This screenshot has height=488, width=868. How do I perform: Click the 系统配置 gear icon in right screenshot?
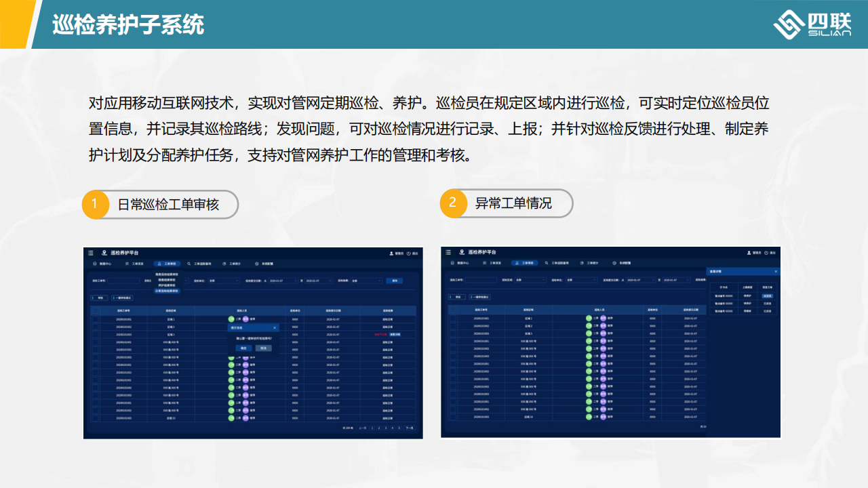pos(614,263)
